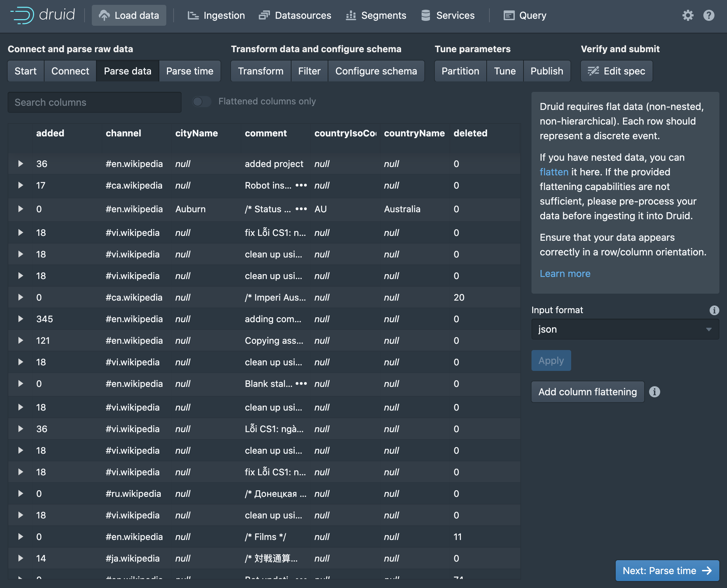727x588 pixels.
Task: Click the Search columns field
Action: pyautogui.click(x=94, y=102)
